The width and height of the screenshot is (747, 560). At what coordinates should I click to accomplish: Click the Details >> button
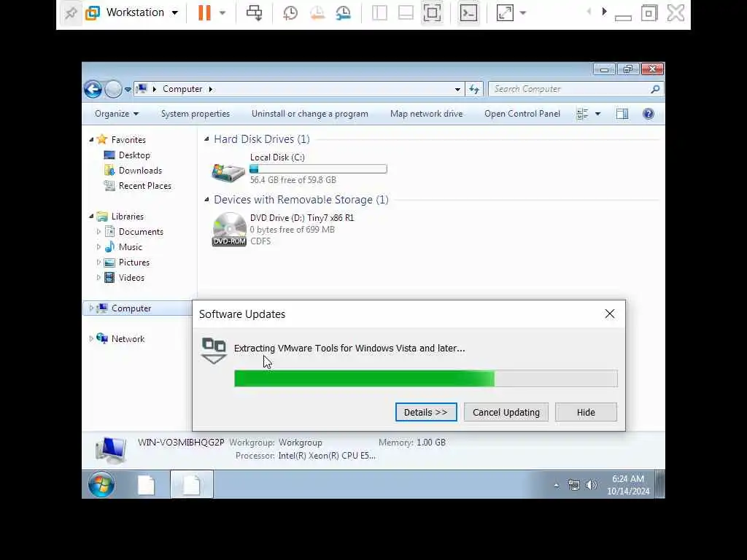point(426,413)
